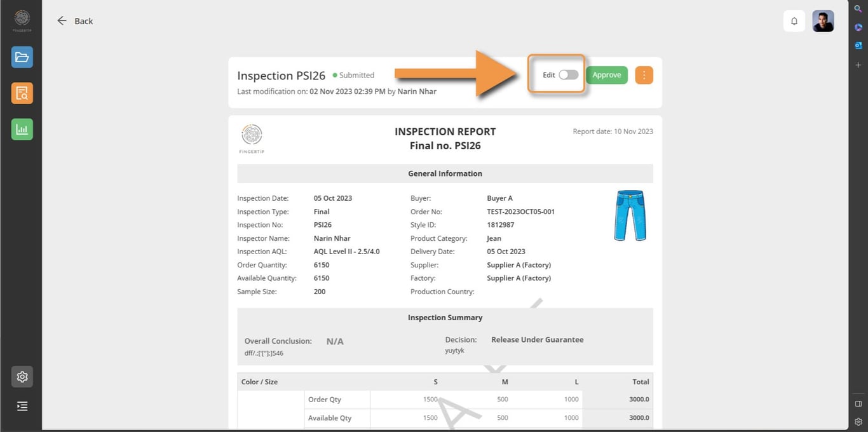This screenshot has width=868, height=432.
Task: Open Outlook icon in browser sidebar
Action: point(858,46)
